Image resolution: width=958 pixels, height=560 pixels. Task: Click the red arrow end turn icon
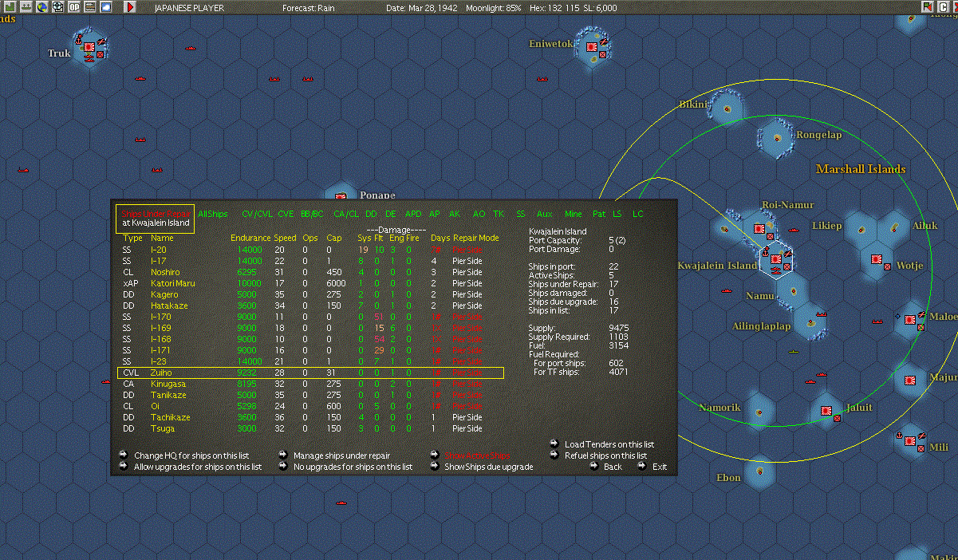[131, 7]
